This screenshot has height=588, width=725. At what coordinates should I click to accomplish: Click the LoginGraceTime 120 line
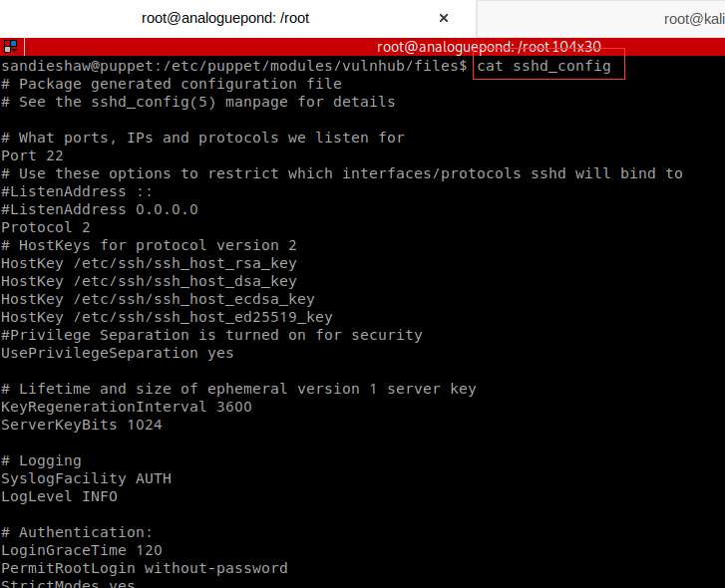tap(82, 550)
